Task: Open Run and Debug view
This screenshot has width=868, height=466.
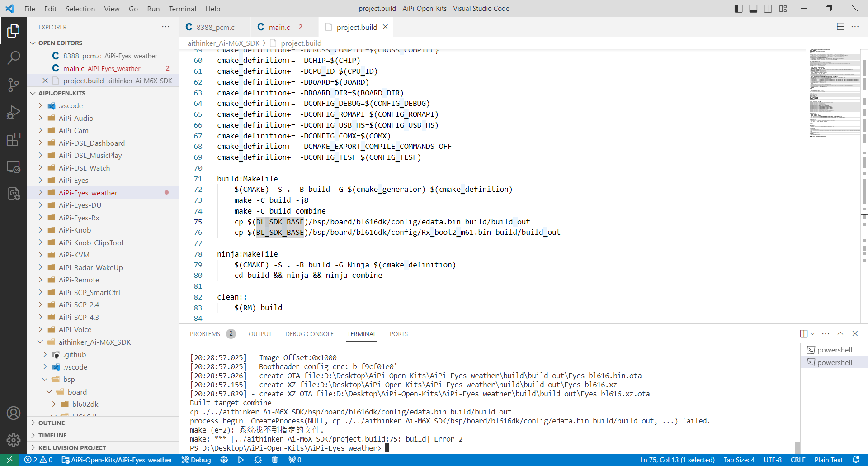Action: pos(14,112)
